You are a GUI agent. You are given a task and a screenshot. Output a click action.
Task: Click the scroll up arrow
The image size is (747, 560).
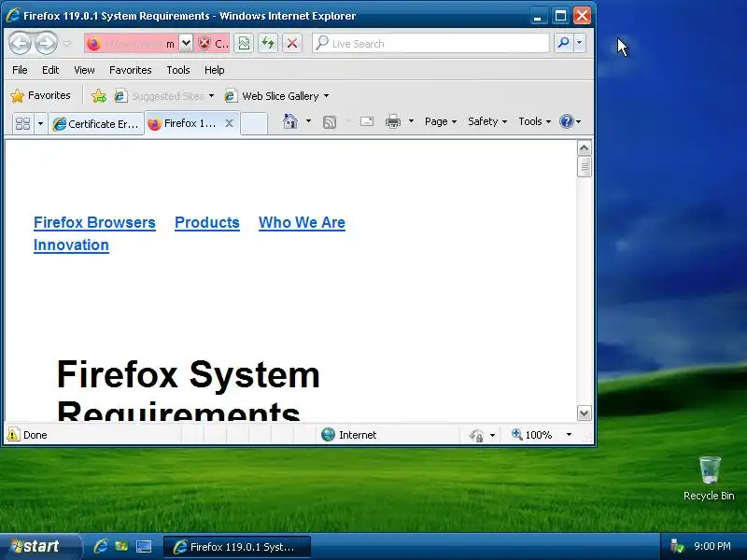pyautogui.click(x=585, y=148)
